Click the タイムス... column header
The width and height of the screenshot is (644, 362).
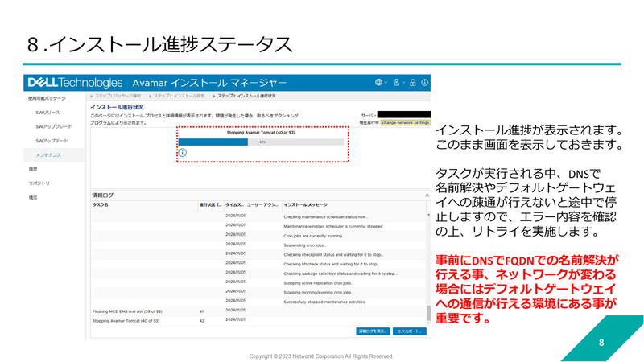click(235, 205)
